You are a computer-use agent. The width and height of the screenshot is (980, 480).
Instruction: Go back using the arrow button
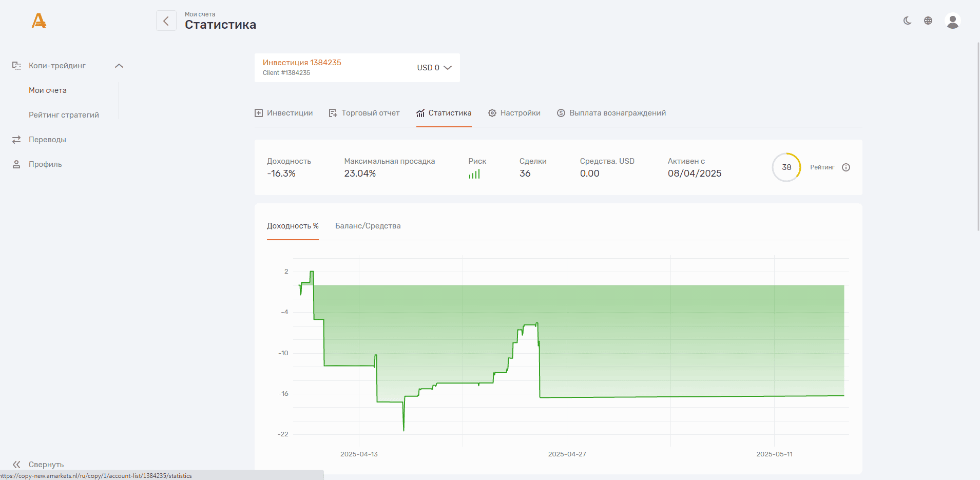(x=166, y=21)
